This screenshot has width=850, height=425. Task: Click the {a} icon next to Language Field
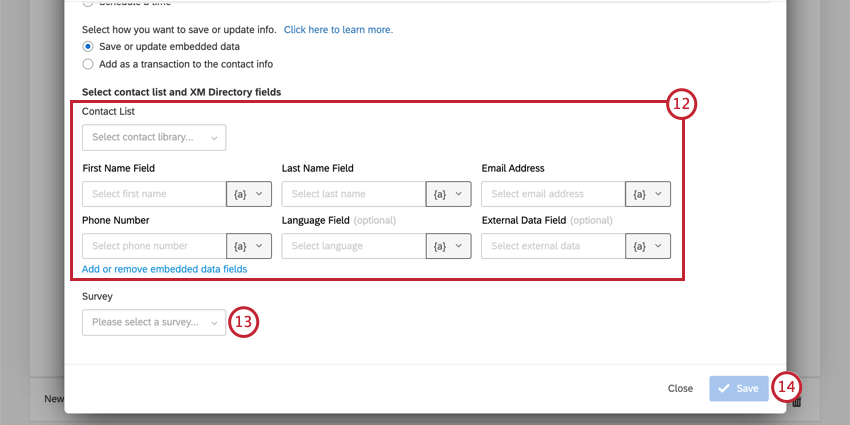[x=448, y=246]
